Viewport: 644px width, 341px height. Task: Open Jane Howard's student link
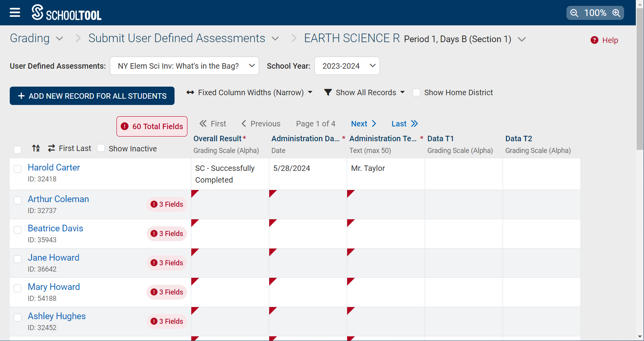tap(53, 258)
